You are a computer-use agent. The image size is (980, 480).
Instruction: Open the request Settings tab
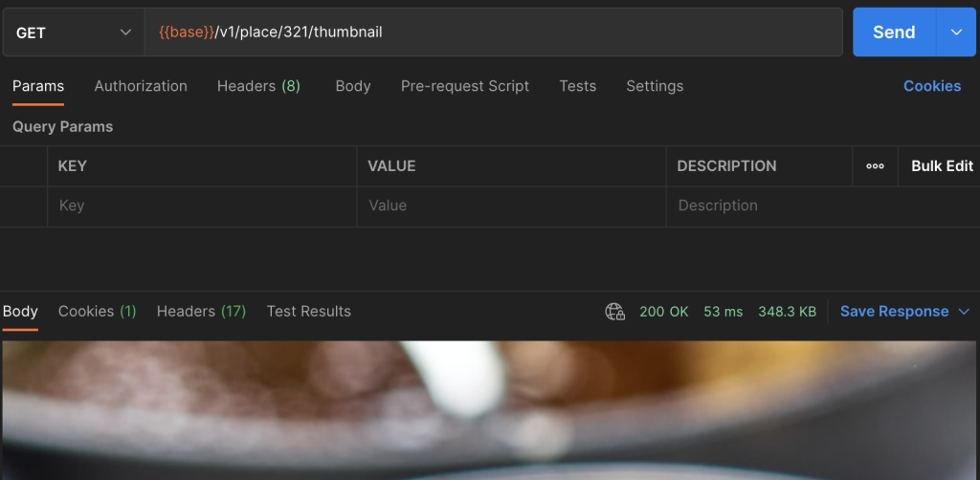click(x=655, y=86)
